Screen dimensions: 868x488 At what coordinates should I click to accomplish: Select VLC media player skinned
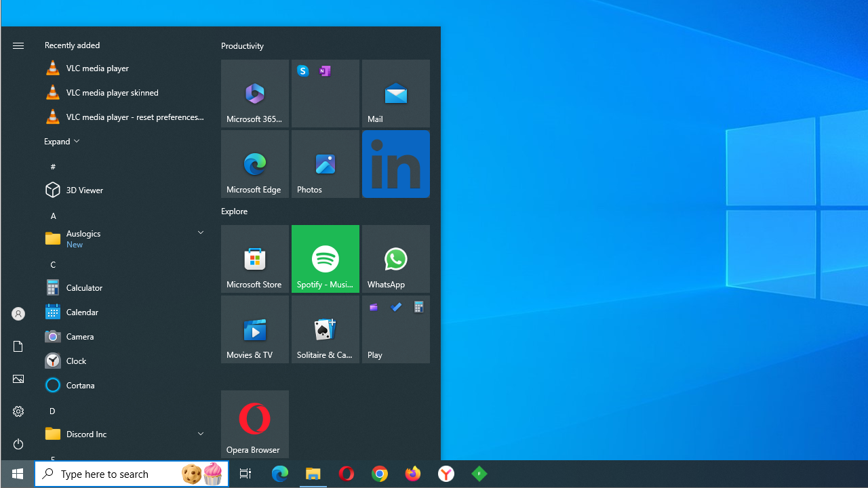pyautogui.click(x=112, y=92)
